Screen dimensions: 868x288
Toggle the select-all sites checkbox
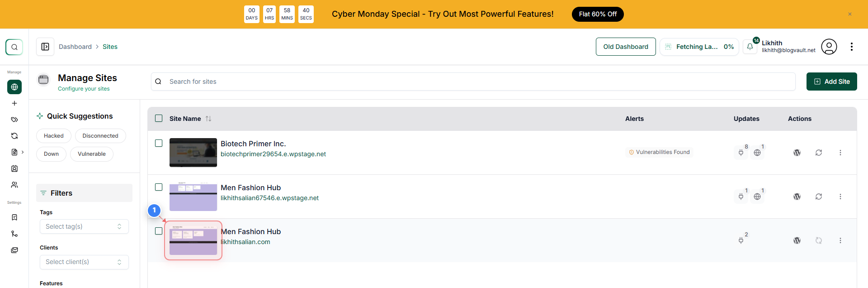(159, 118)
